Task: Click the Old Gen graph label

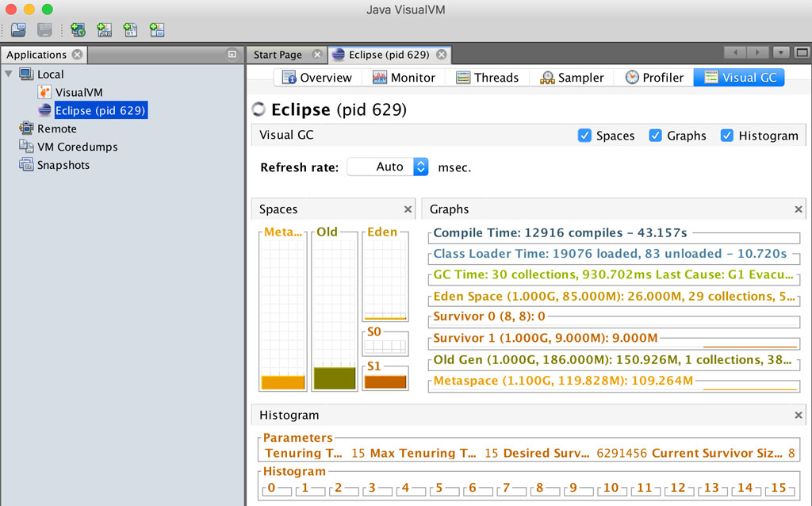Action: point(612,360)
